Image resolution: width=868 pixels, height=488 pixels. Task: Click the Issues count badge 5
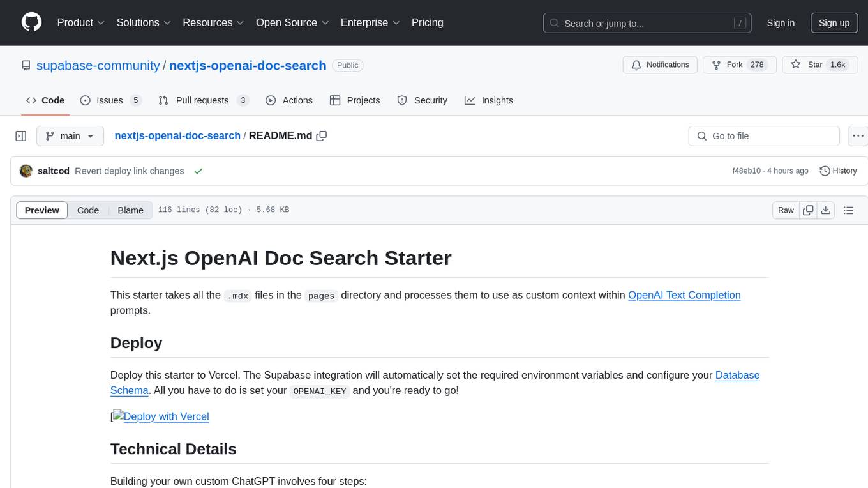tap(135, 100)
